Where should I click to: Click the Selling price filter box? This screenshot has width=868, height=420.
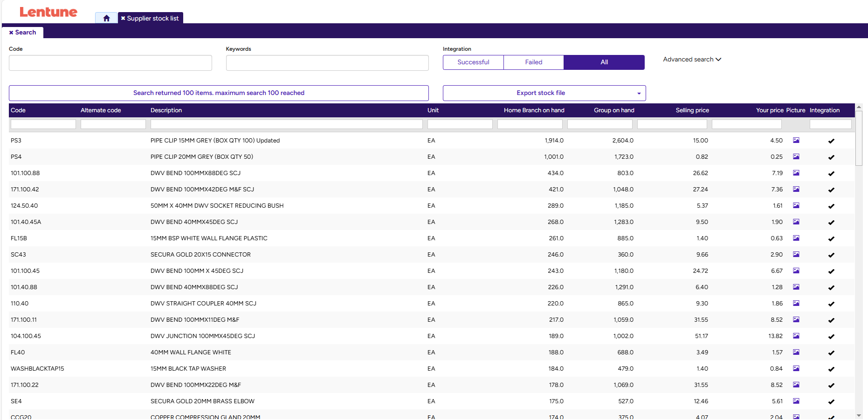tap(672, 124)
